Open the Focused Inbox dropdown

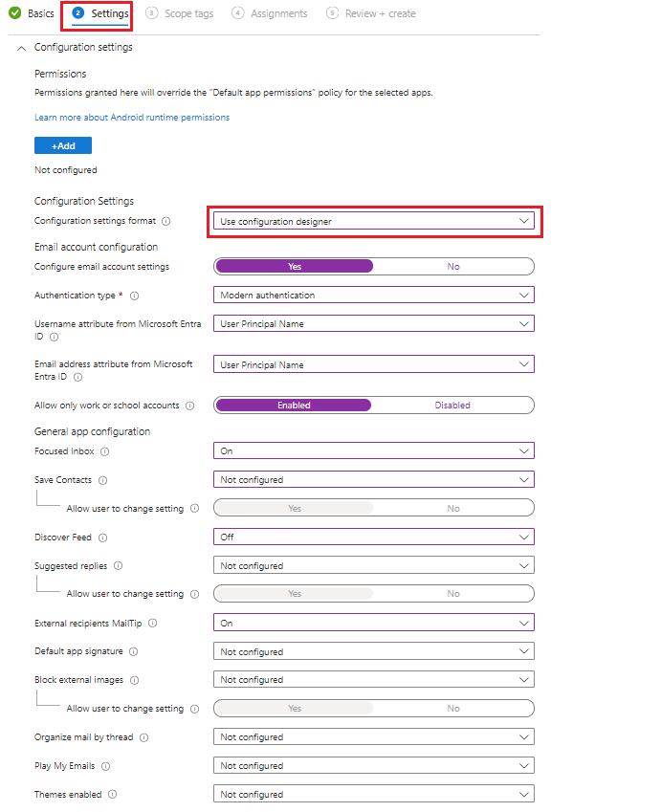(375, 450)
